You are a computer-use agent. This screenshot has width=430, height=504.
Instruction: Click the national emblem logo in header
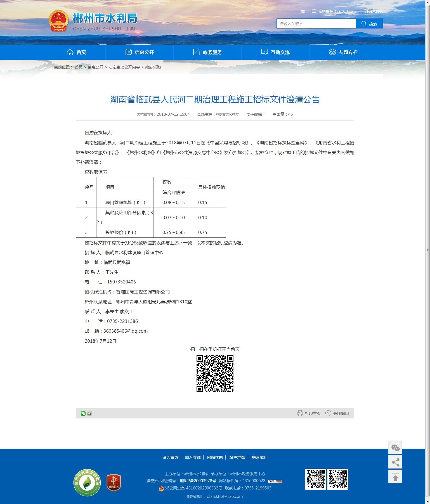click(58, 21)
